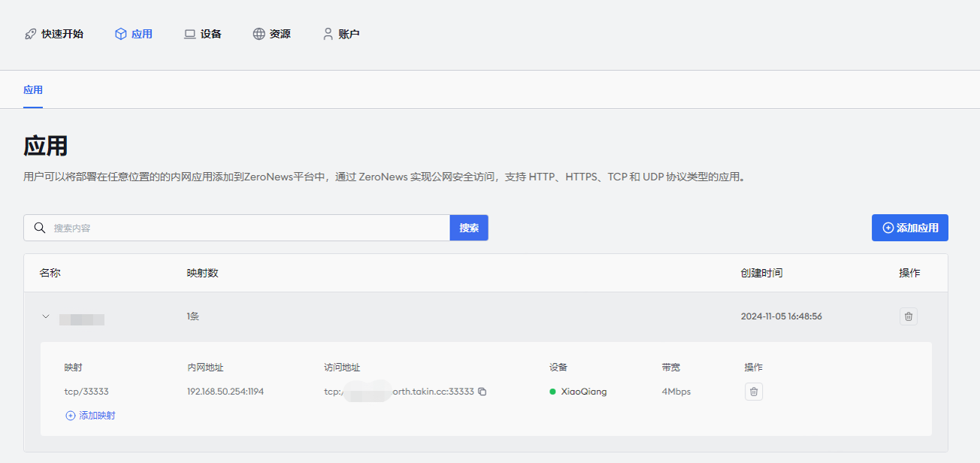Copy the access address ending takin.cc:33333

point(482,392)
